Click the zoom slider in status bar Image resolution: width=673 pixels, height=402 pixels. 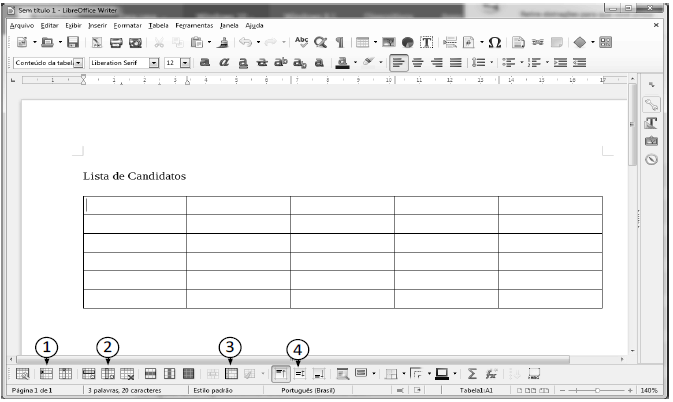(596, 390)
